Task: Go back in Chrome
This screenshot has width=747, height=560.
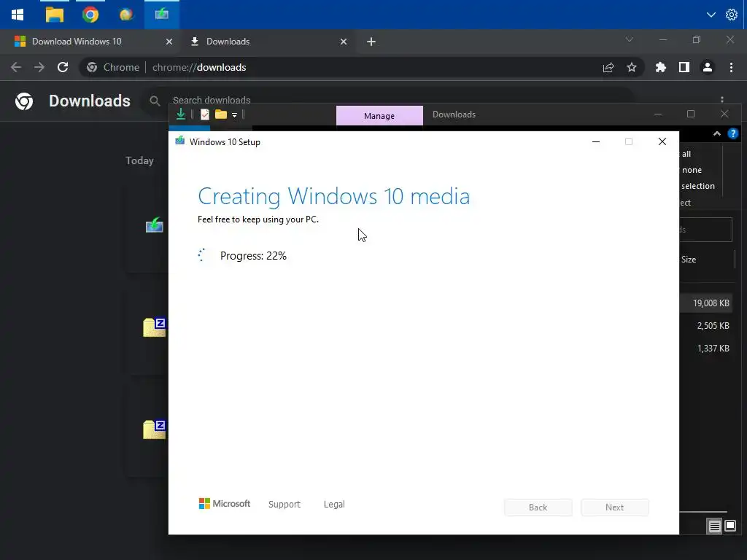Action: point(16,67)
